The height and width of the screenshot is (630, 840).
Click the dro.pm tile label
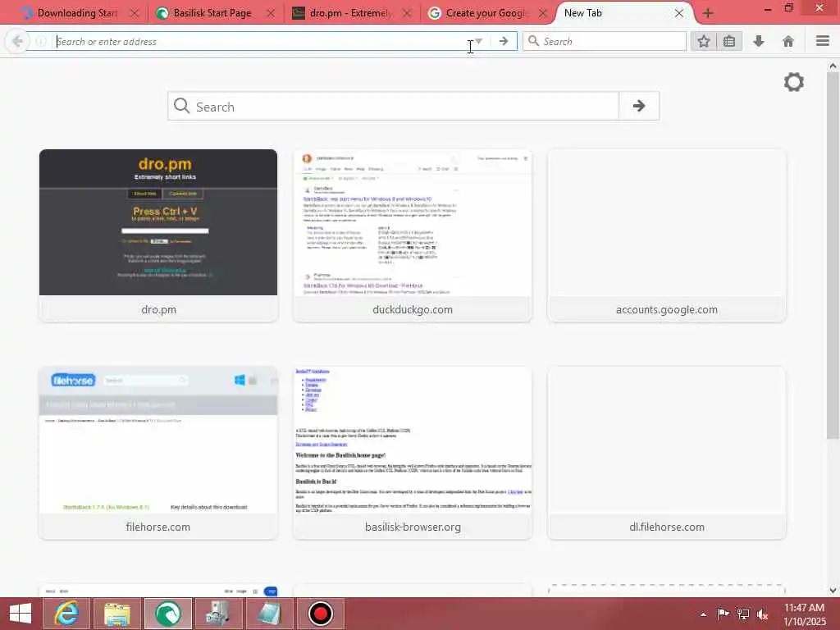tap(158, 309)
